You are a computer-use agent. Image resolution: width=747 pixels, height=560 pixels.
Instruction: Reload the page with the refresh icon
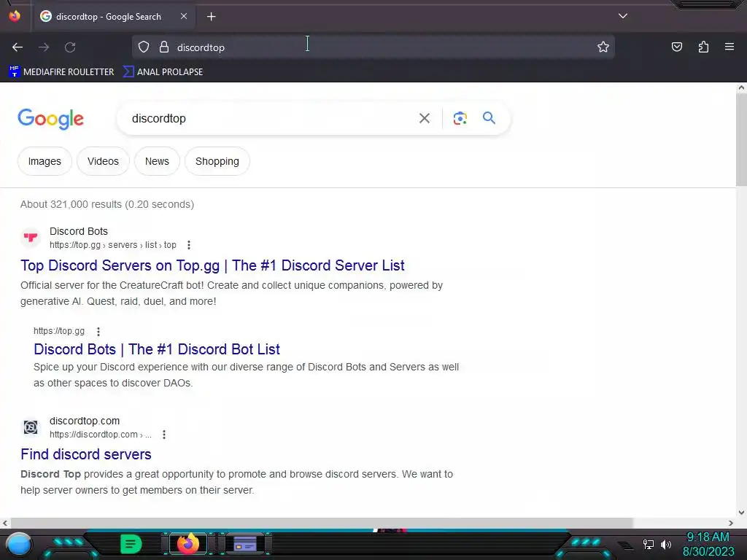coord(70,47)
